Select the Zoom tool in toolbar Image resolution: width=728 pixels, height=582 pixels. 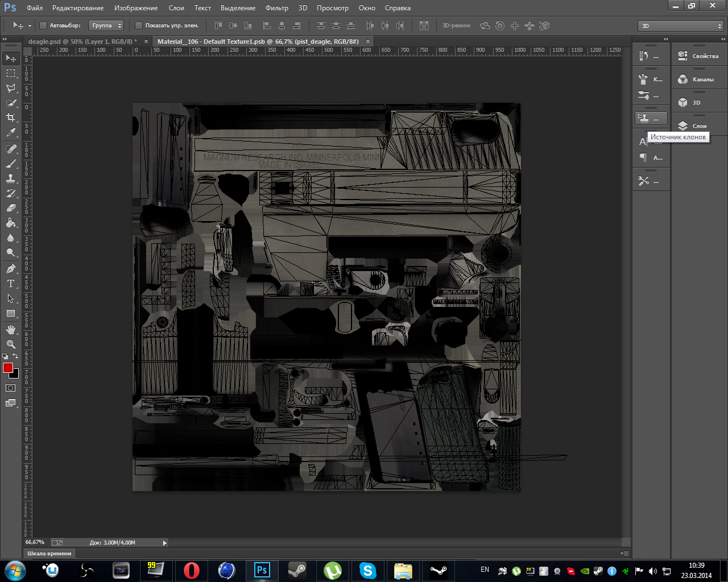11,344
